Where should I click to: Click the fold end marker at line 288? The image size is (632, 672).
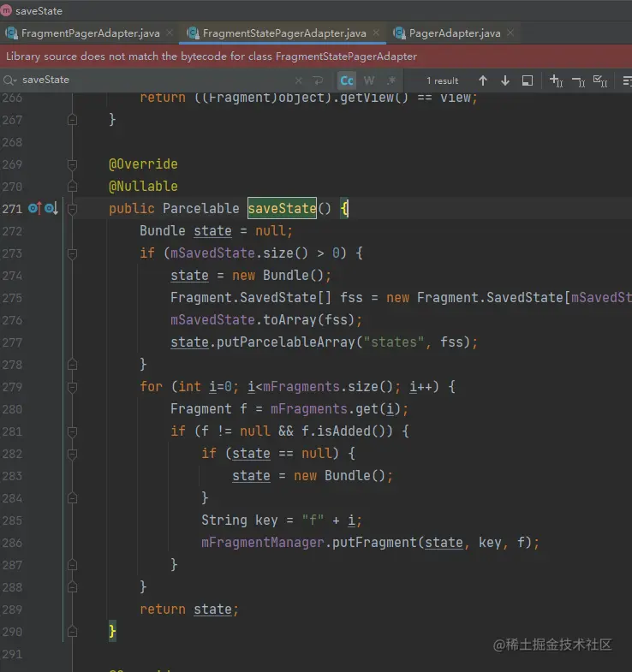73,587
